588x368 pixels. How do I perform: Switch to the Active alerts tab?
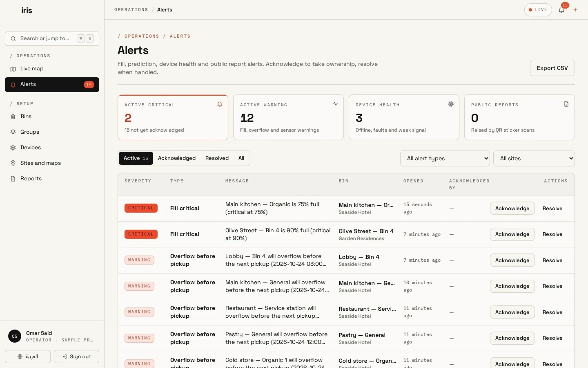136,158
